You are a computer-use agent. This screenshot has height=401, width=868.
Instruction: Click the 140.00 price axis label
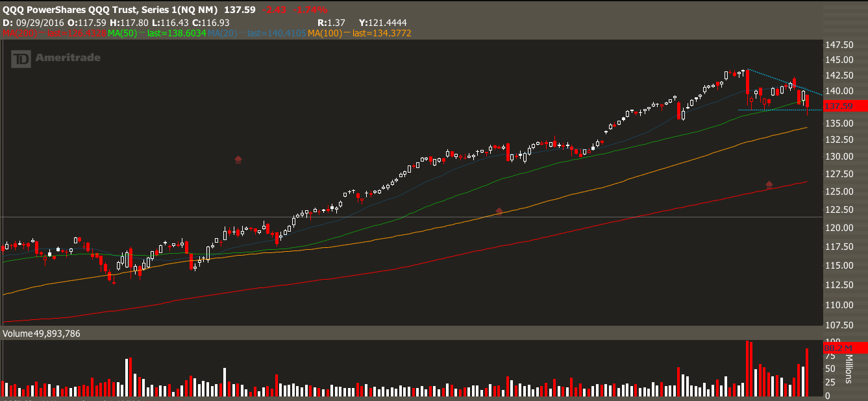point(839,91)
